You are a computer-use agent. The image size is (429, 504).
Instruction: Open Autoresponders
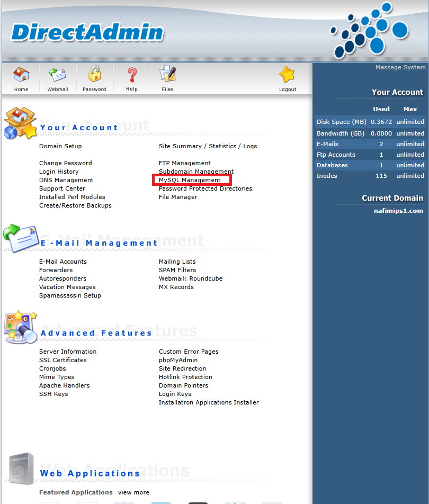coord(62,278)
